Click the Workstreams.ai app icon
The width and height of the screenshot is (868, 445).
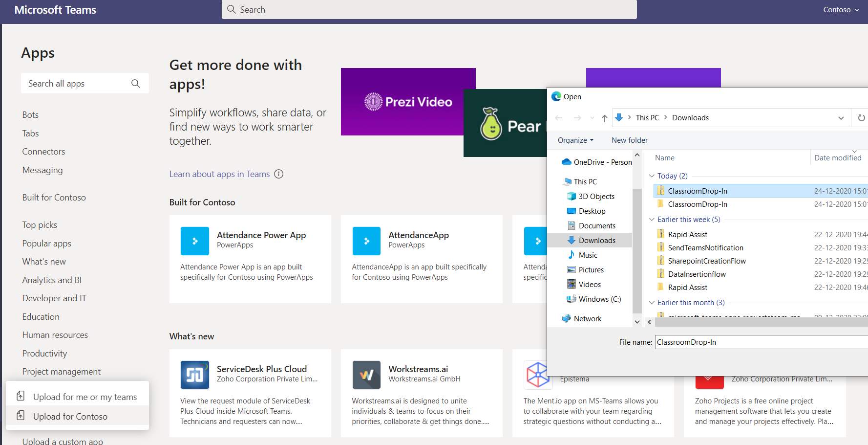(366, 375)
